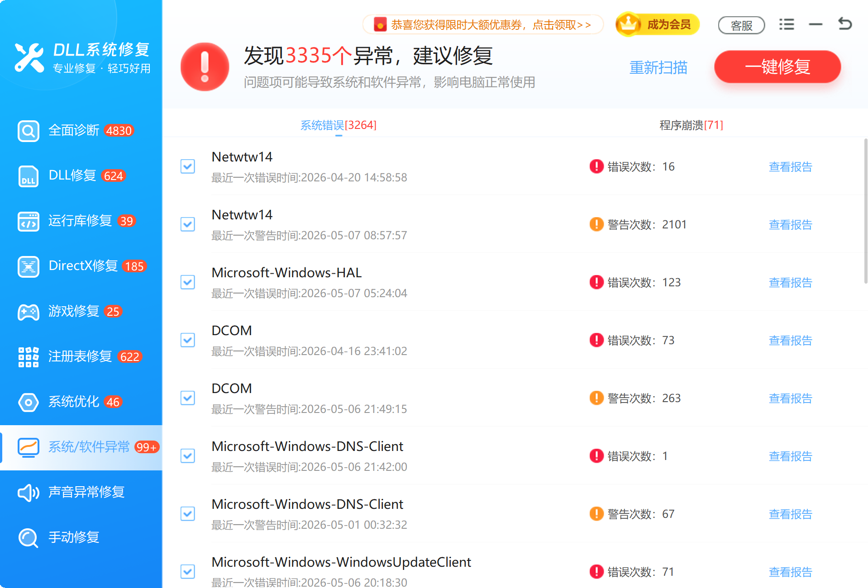Screen dimensions: 868x588
Task: Click the red coupon envelope icon
Action: pos(380,24)
